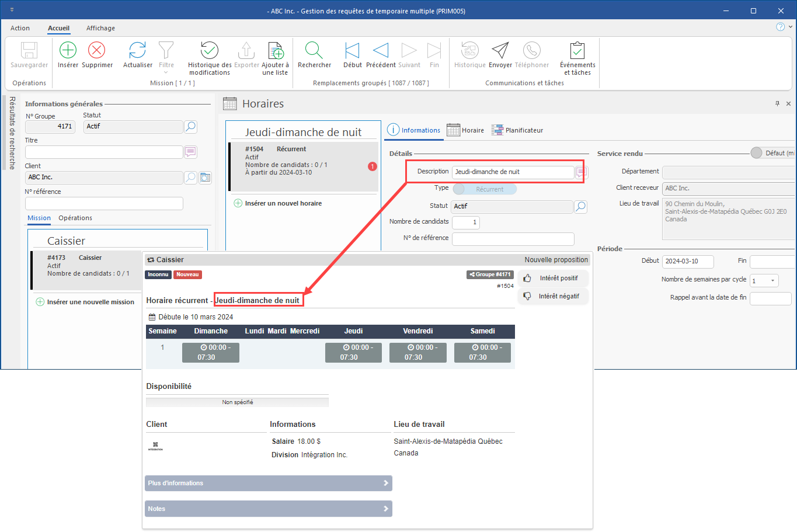
Task: Open Historique des modifications
Action: 209,51
